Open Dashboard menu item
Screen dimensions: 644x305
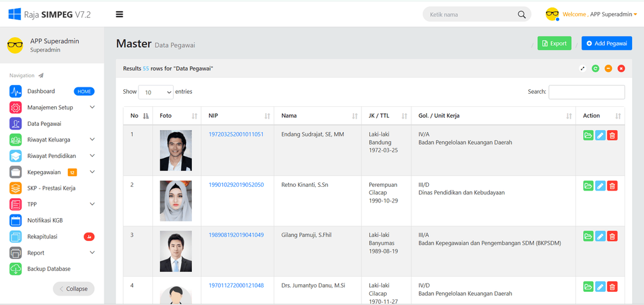pos(41,91)
